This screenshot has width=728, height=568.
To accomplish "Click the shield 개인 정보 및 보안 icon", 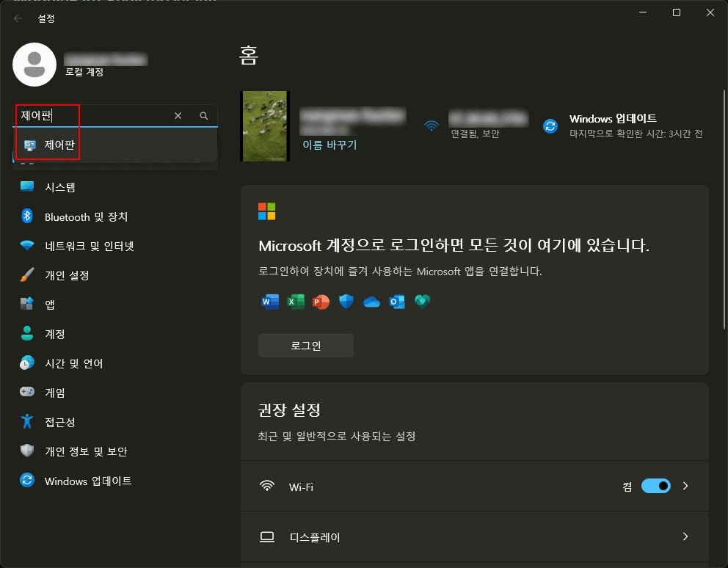I will (27, 451).
